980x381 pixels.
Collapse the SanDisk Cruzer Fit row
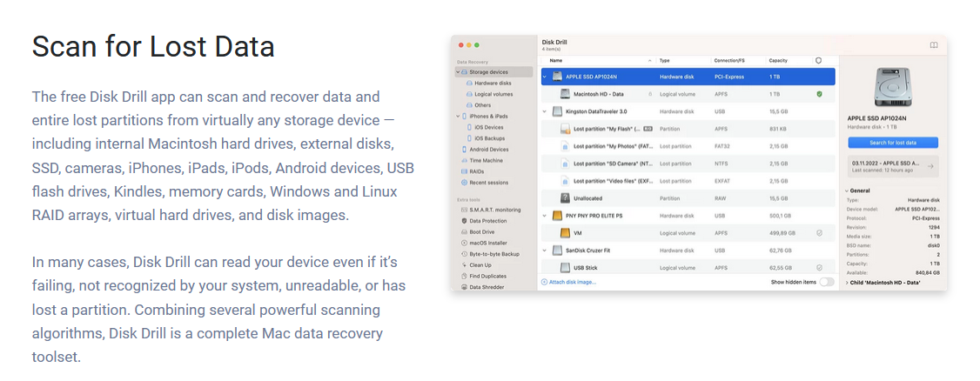click(544, 251)
